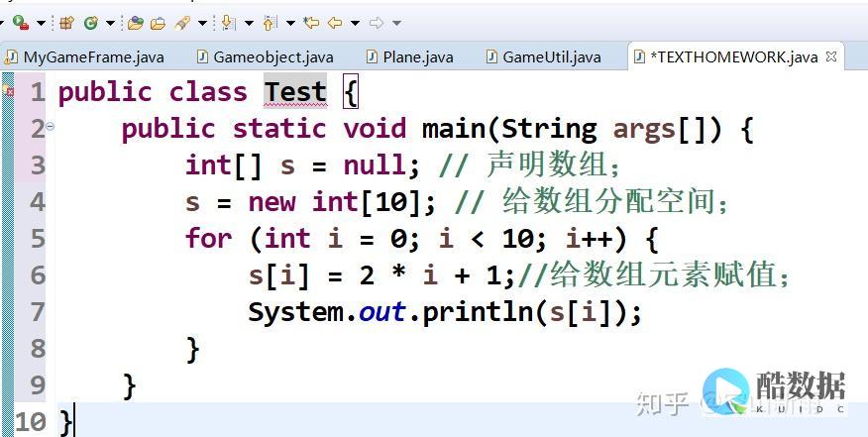The image size is (868, 437).
Task: Open the Forward history dropdown arrow
Action: [x=396, y=23]
